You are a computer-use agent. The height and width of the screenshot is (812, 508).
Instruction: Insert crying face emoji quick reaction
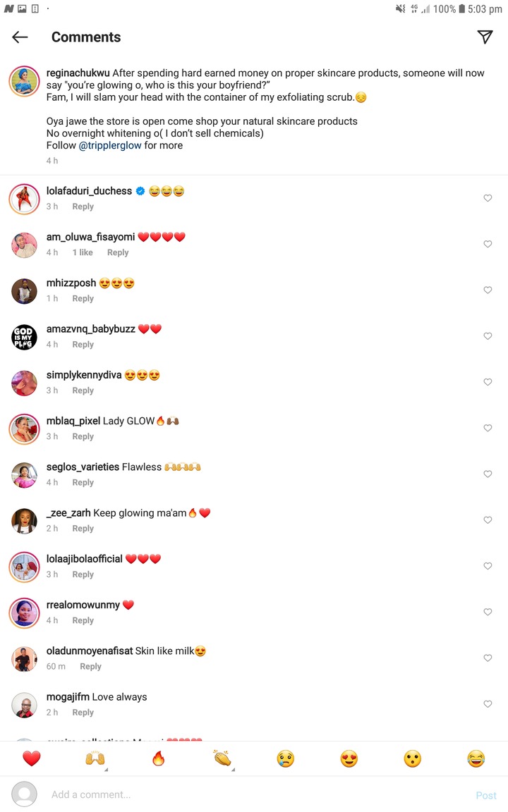pyautogui.click(x=286, y=758)
